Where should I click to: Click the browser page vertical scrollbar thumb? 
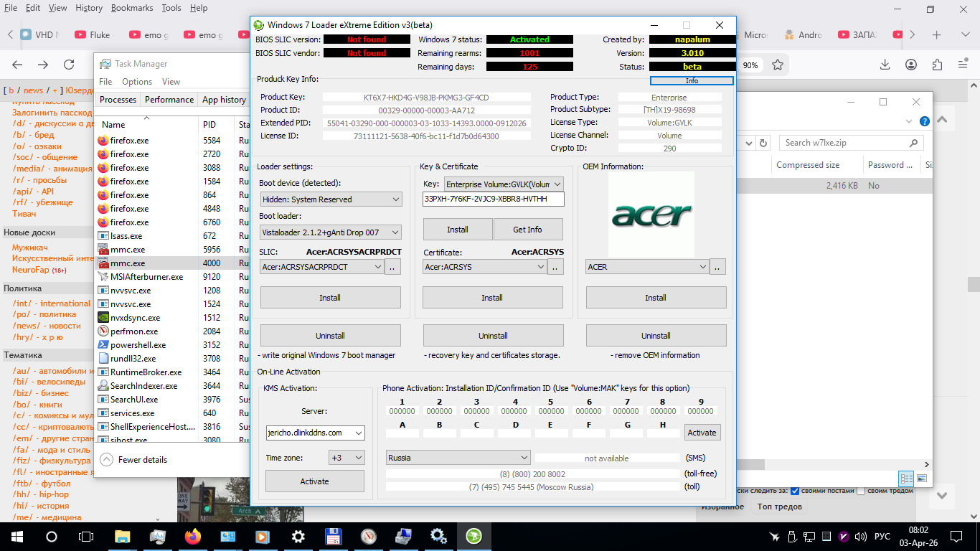click(x=974, y=283)
